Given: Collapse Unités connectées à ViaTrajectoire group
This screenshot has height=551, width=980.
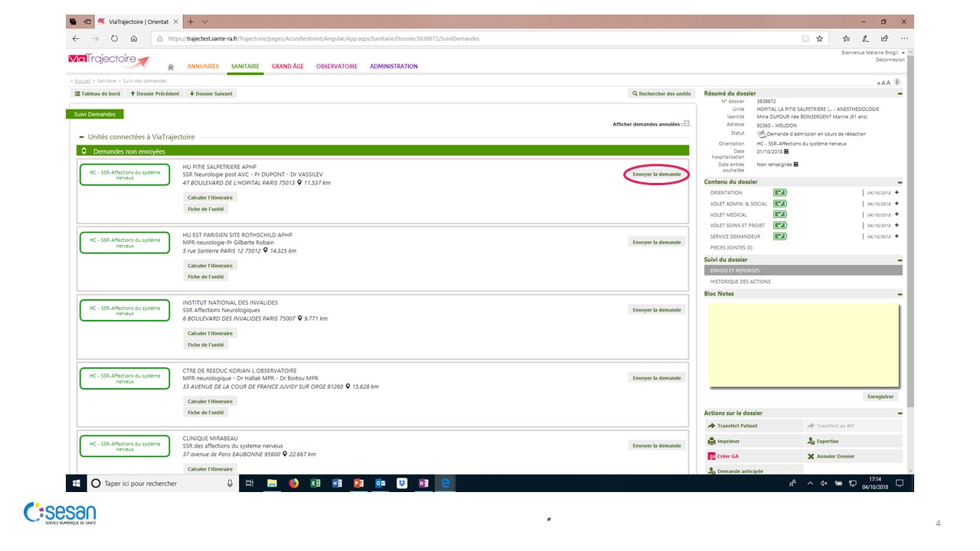Looking at the screenshot, I should (81, 137).
